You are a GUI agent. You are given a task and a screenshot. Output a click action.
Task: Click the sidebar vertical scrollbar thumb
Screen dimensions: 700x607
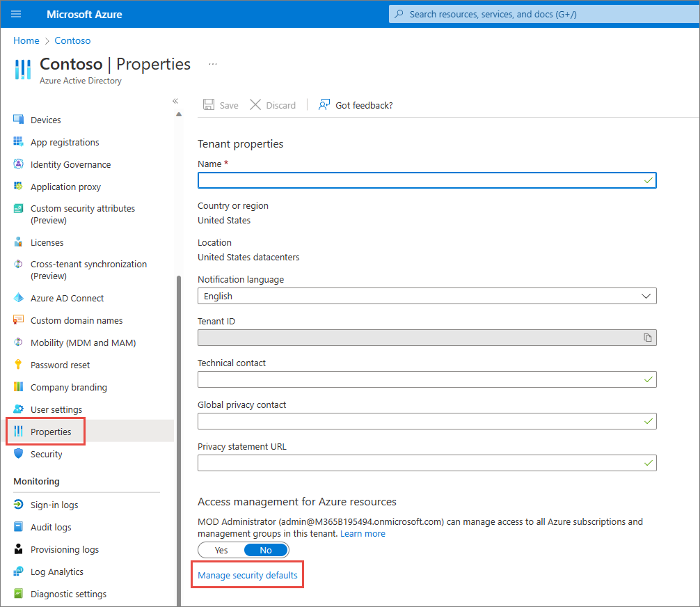pyautogui.click(x=179, y=440)
